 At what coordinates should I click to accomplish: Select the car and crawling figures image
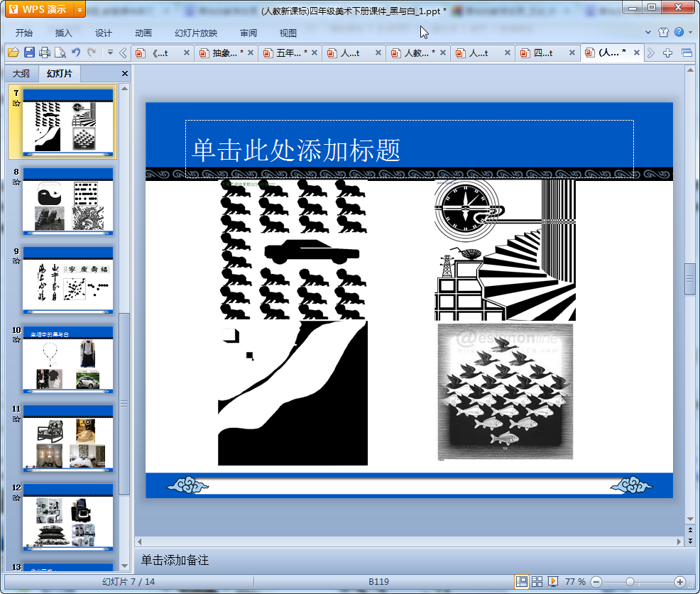(293, 250)
